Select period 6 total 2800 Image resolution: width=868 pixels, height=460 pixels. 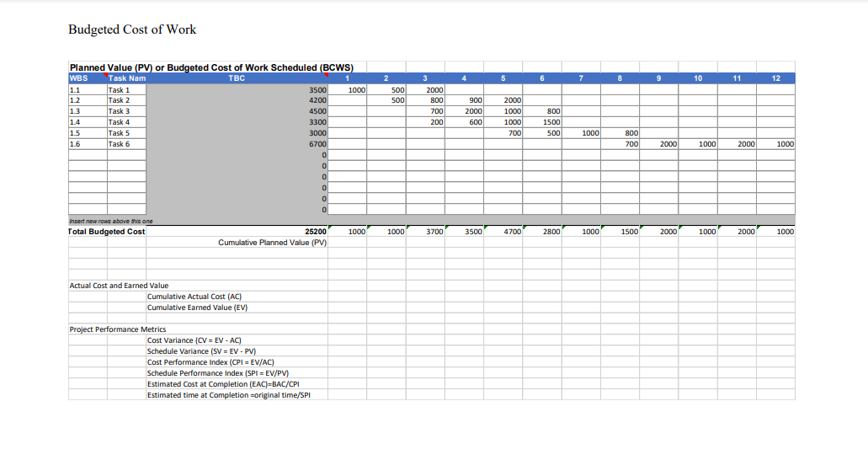tap(542, 232)
